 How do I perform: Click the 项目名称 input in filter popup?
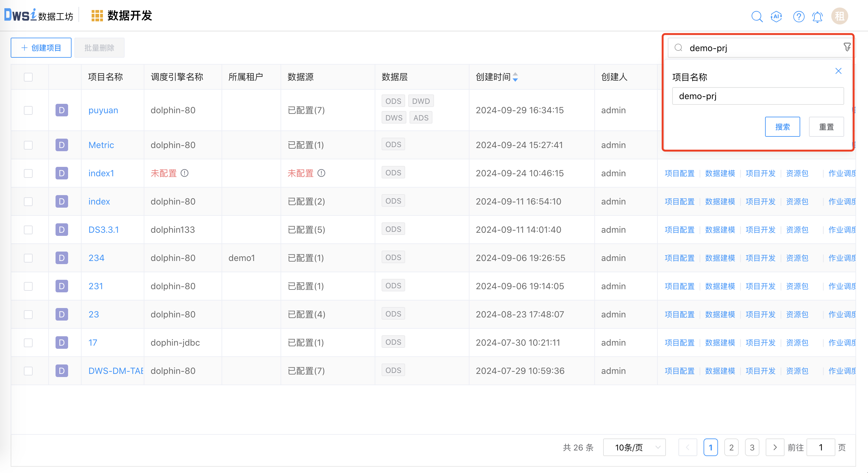coord(758,96)
